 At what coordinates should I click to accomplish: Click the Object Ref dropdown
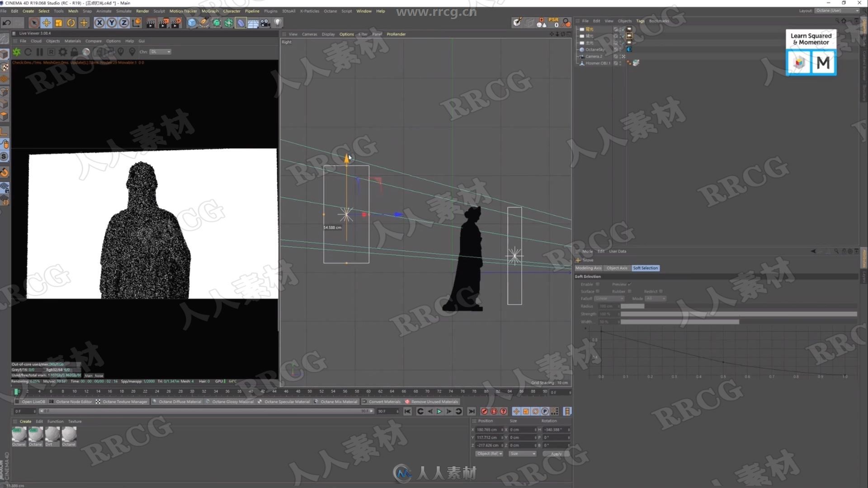(x=488, y=454)
